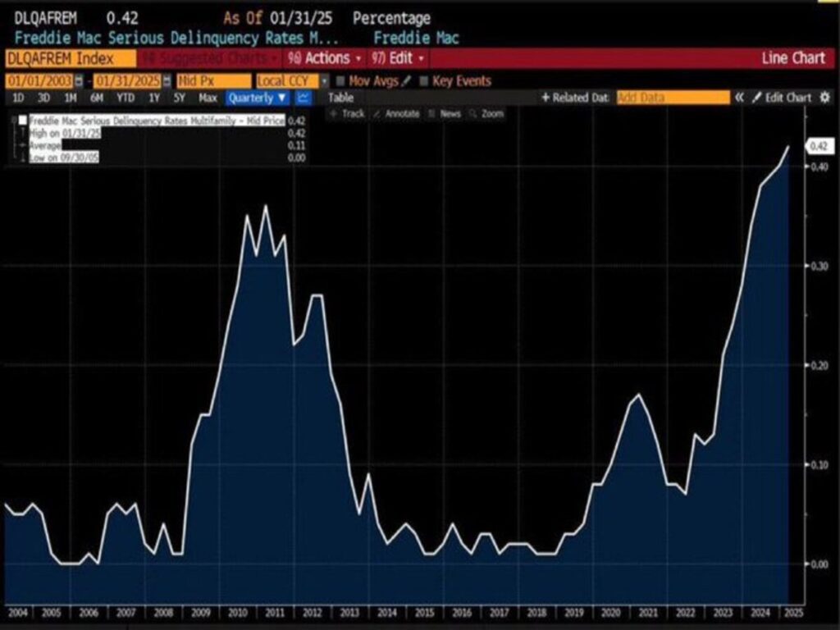Click the Related Data button
The image size is (840, 630).
point(574,98)
